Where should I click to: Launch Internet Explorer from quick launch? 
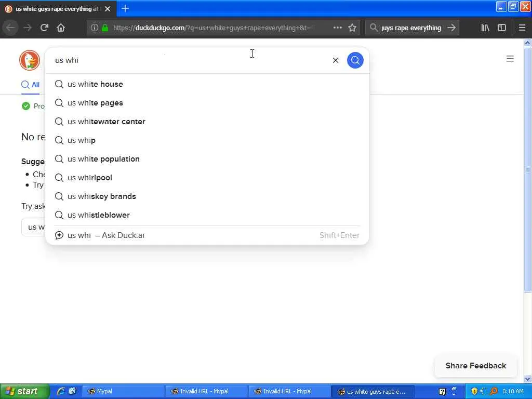coord(61,391)
